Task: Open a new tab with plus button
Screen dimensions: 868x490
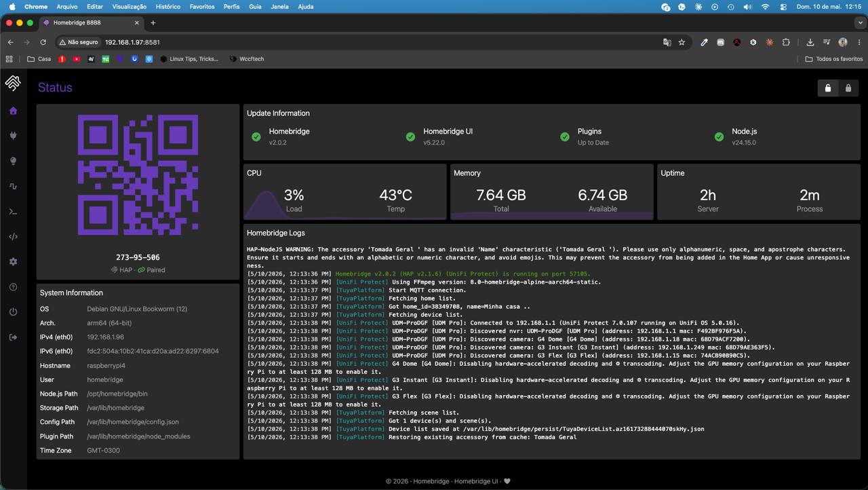Action: tap(153, 22)
